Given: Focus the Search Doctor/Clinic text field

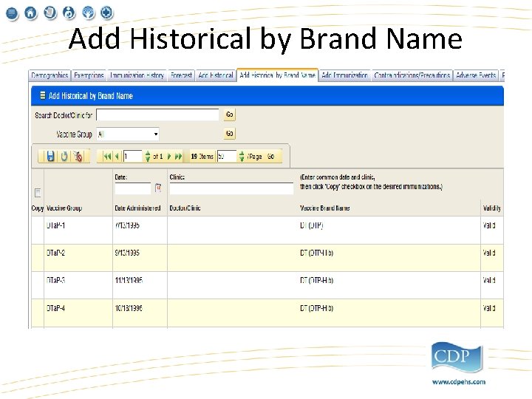Looking at the screenshot, I should 158,115.
